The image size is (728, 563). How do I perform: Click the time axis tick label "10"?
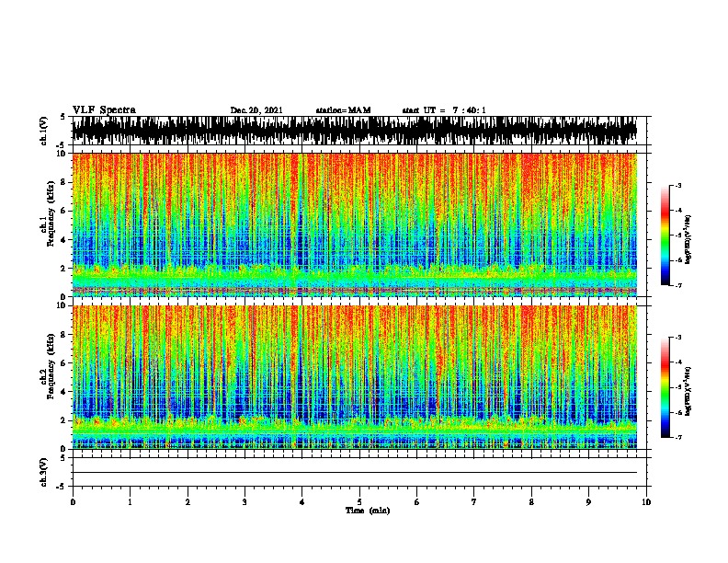(x=646, y=502)
